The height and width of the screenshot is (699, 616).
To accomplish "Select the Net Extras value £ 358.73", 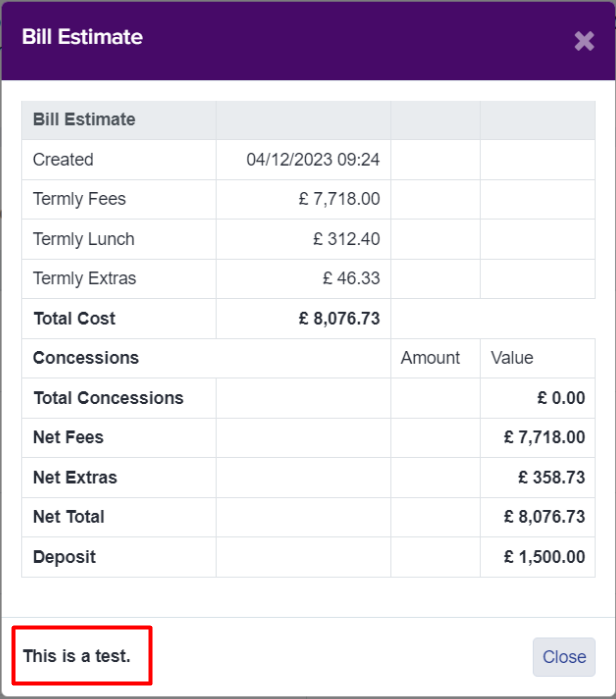I will [x=551, y=477].
